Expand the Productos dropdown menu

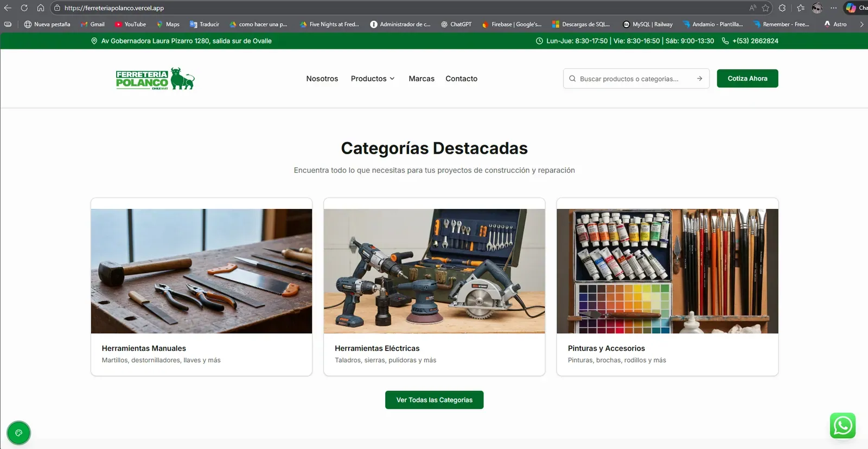[x=373, y=79]
